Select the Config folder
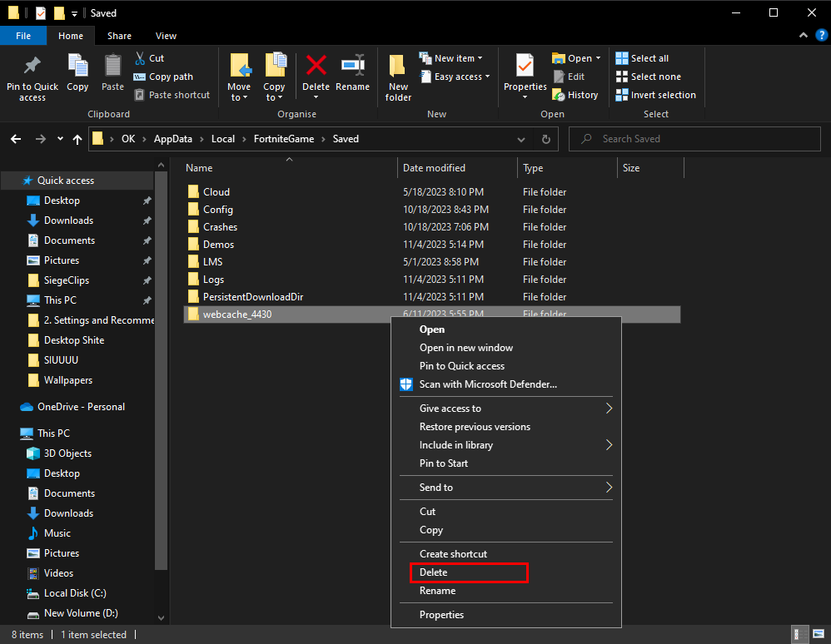831x644 pixels. [218, 210]
